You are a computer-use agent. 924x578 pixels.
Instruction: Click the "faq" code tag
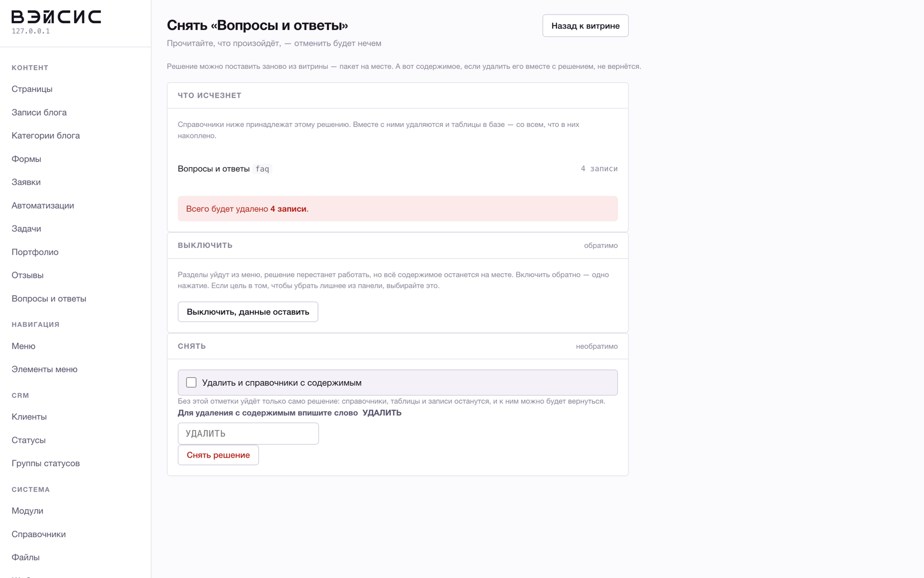(262, 169)
